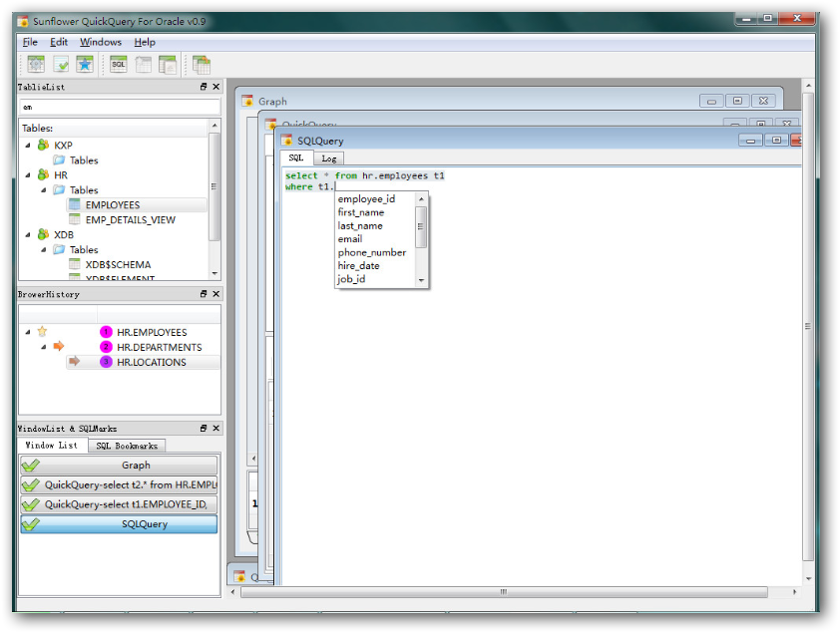The image size is (840, 633).
Task: Select HR.LOCATIONS in browse history
Action: (143, 362)
